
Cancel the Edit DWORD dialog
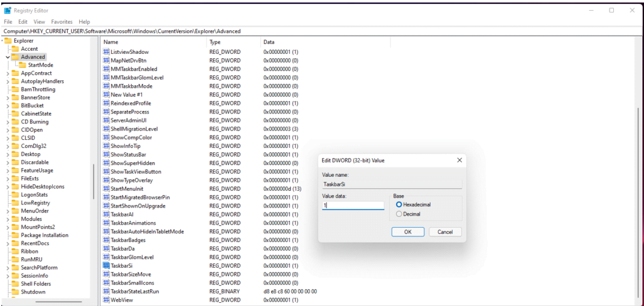(445, 232)
